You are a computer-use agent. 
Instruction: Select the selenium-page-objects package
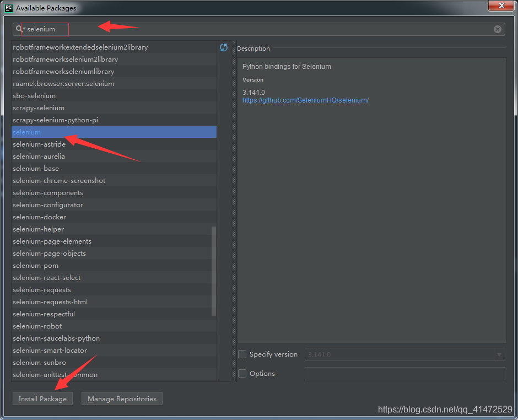pyautogui.click(x=114, y=253)
